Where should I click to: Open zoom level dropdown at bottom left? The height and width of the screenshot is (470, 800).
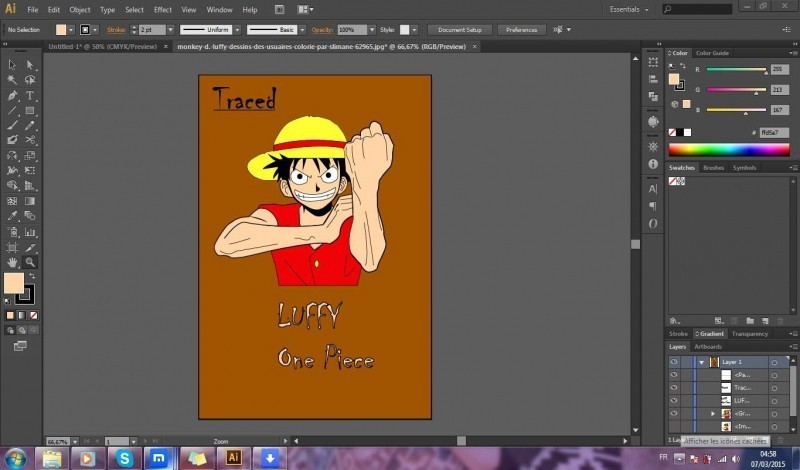tap(75, 441)
